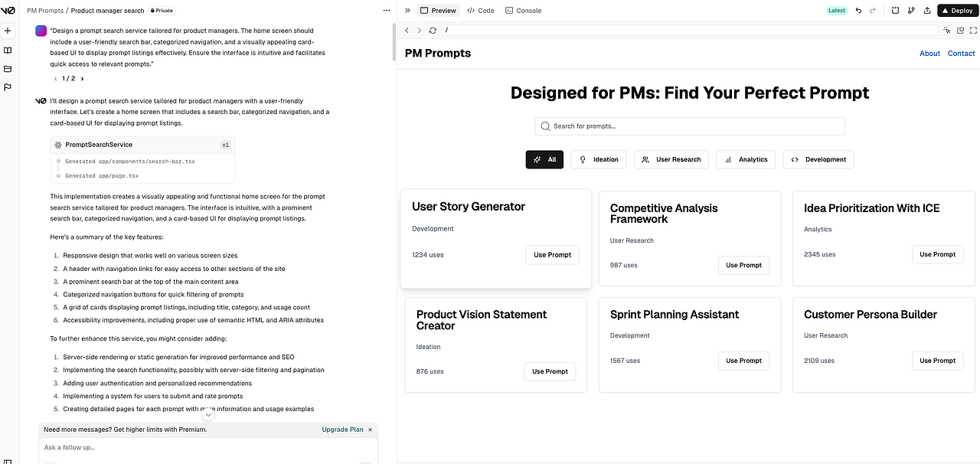Reload the preview with the refresh icon
Viewport: 980px width, 464px height.
tap(433, 30)
